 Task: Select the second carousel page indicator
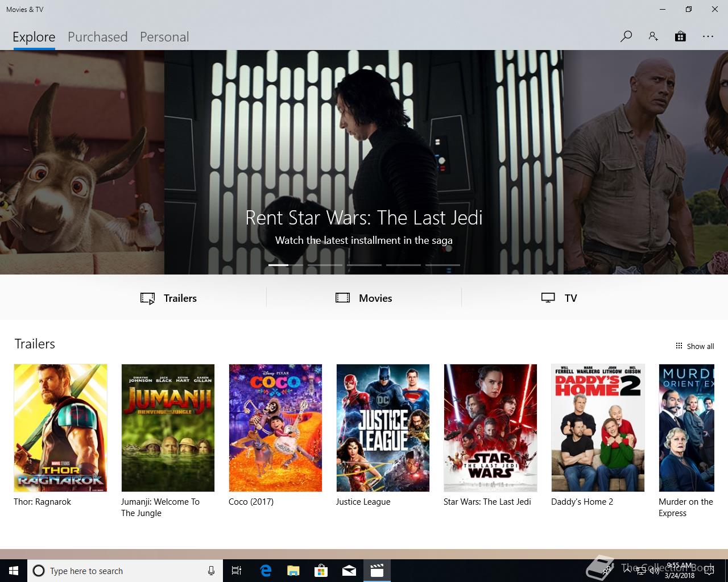(325, 265)
